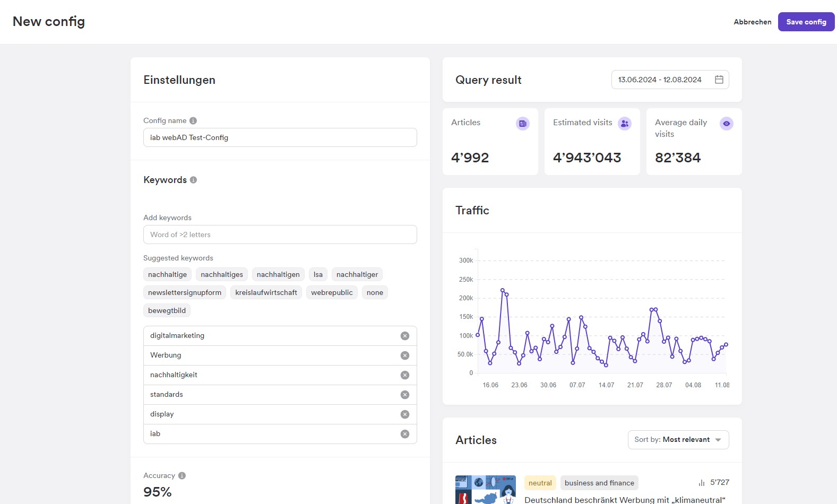Remove the standards keyword
The image size is (837, 504).
pyautogui.click(x=404, y=395)
